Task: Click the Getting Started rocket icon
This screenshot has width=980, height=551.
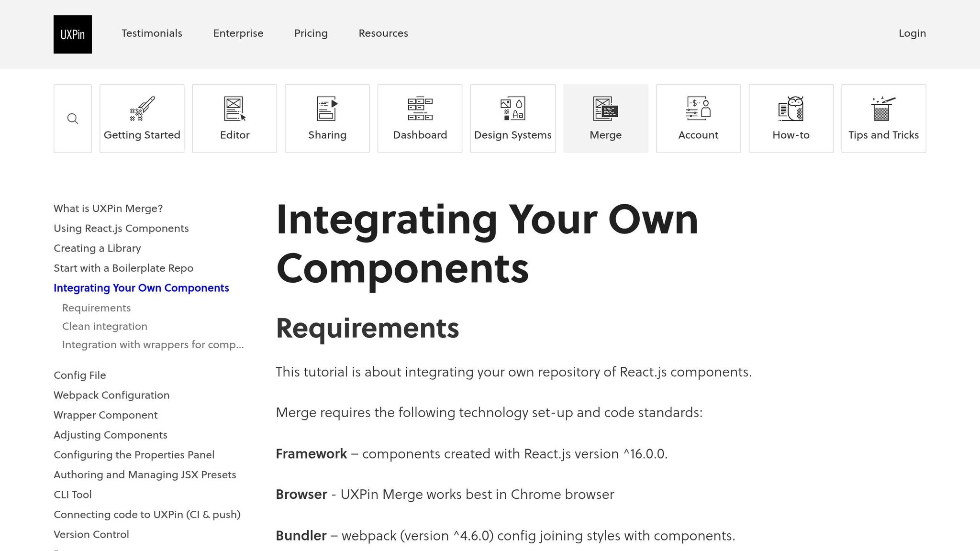Action: click(x=142, y=109)
